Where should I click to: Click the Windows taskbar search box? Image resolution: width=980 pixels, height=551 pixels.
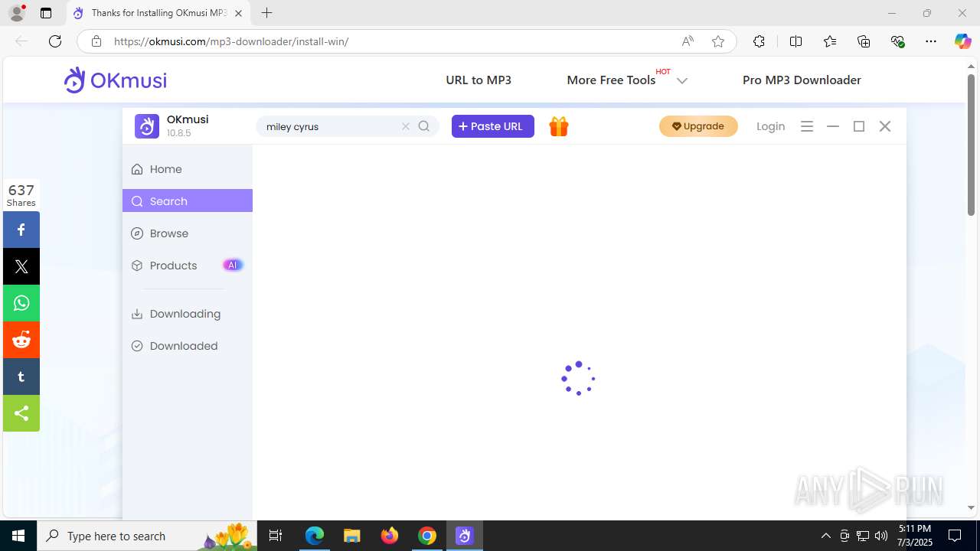coord(147,536)
